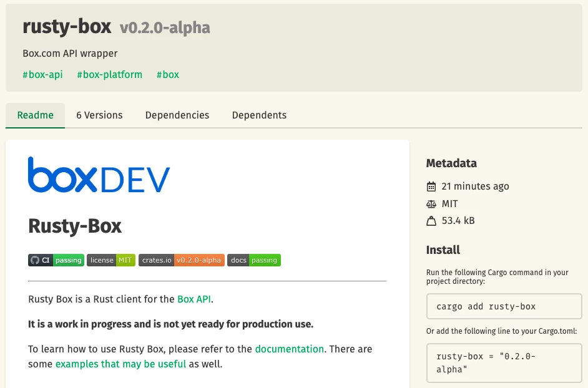Click the Metadata section heading
This screenshot has width=588, height=388.
(x=451, y=163)
